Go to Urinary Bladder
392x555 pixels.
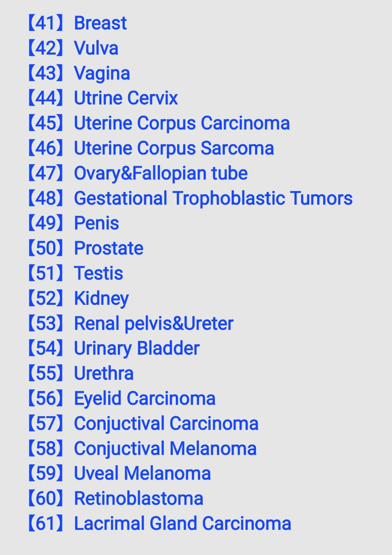pyautogui.click(x=137, y=348)
